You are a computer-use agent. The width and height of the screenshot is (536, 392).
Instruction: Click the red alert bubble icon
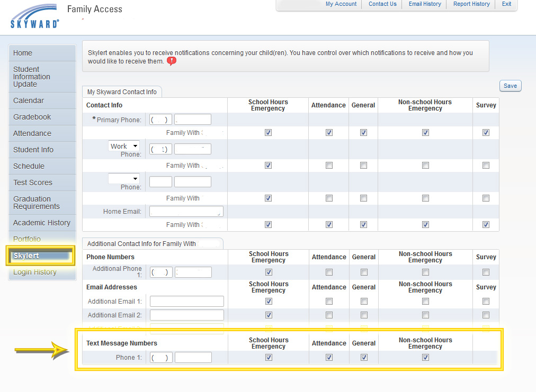pos(172,61)
